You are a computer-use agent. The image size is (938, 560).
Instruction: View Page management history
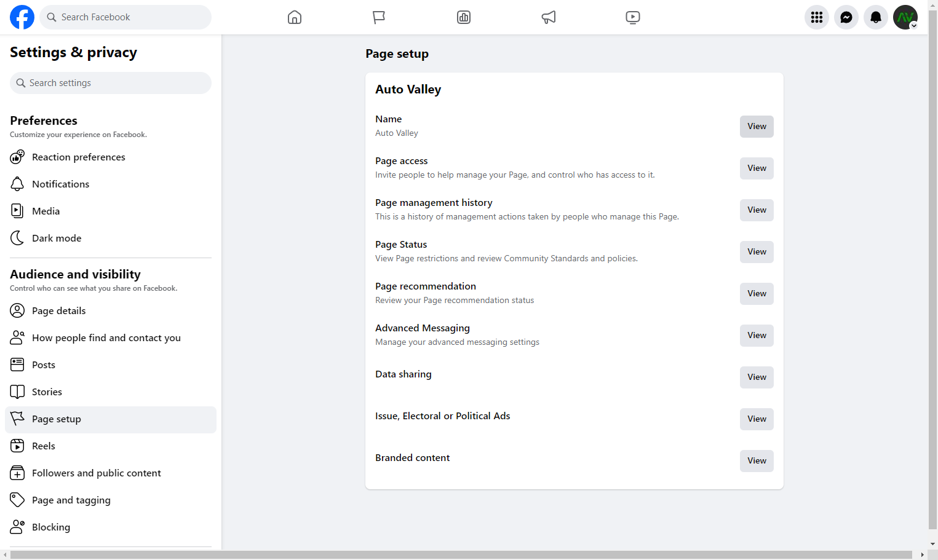[x=757, y=210]
